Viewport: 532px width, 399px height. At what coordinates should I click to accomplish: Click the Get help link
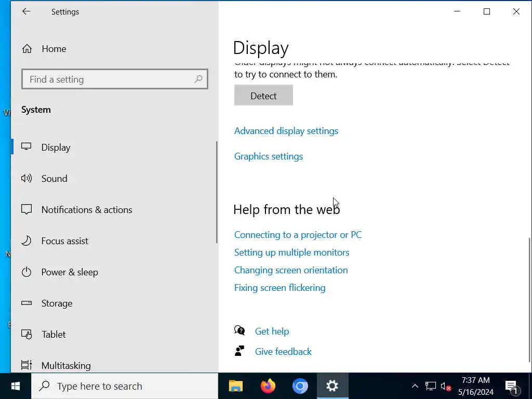[272, 331]
